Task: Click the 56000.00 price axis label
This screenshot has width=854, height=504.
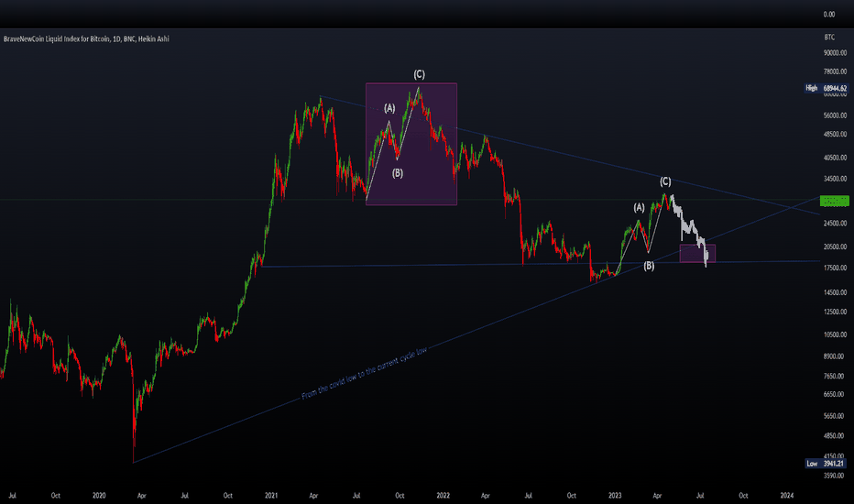Action: (x=835, y=115)
